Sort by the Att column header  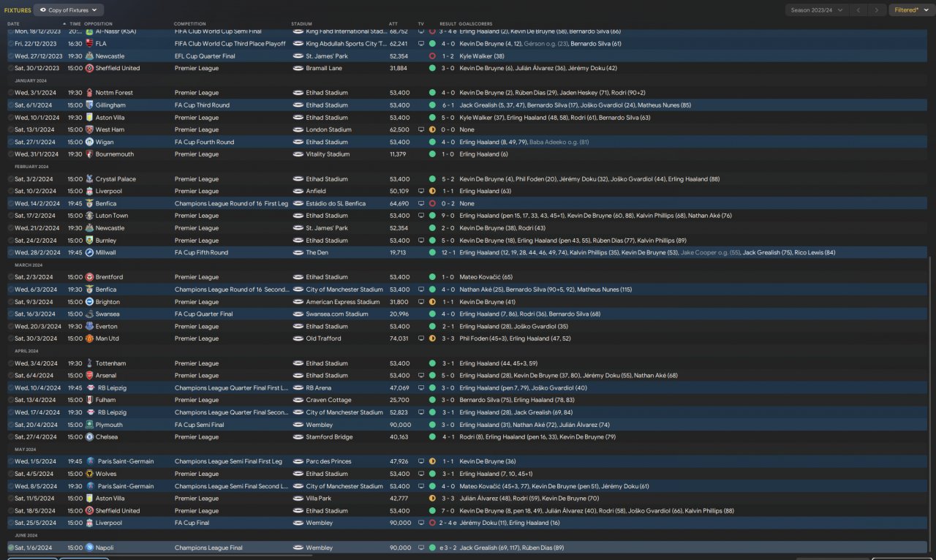point(394,24)
